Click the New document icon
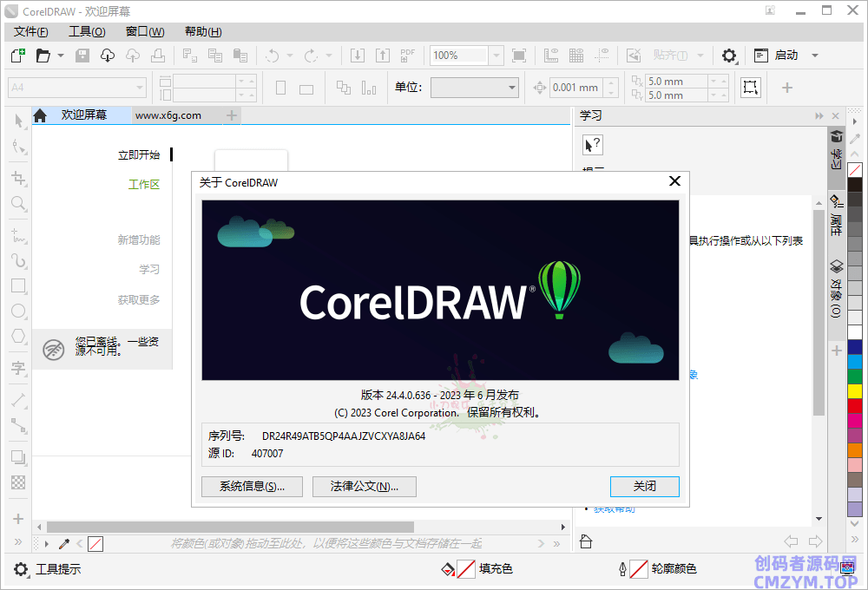 point(17,56)
